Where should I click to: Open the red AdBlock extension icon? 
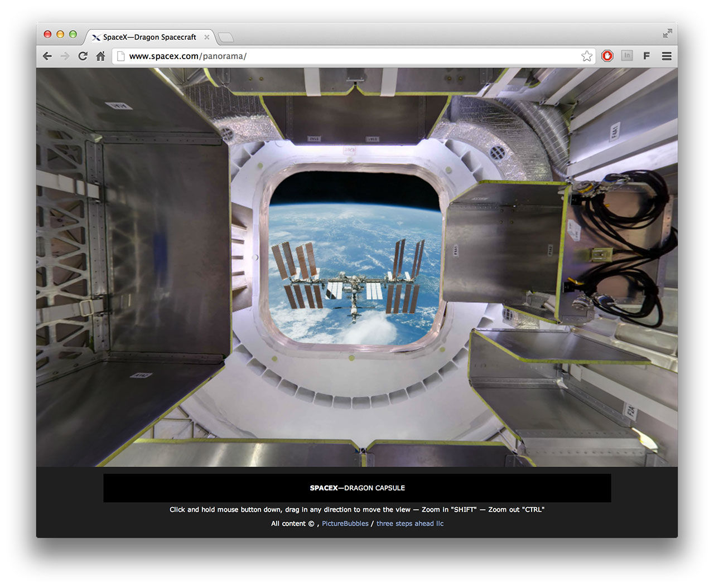[607, 56]
